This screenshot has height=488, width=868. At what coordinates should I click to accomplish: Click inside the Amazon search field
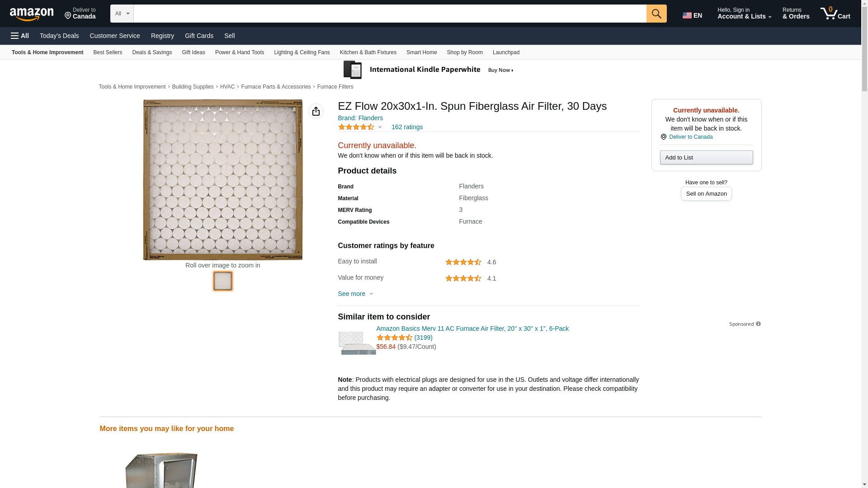pos(389,14)
